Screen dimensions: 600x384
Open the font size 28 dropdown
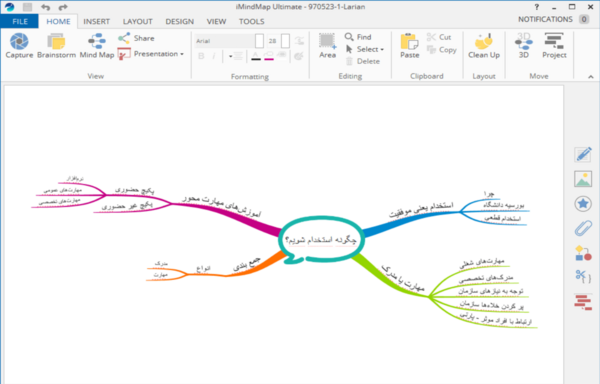pyautogui.click(x=285, y=41)
